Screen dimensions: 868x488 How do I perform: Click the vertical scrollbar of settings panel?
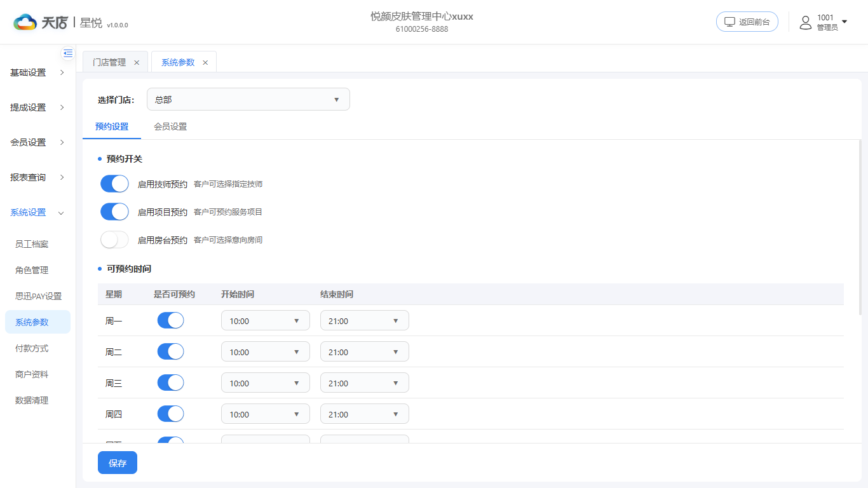tap(860, 227)
